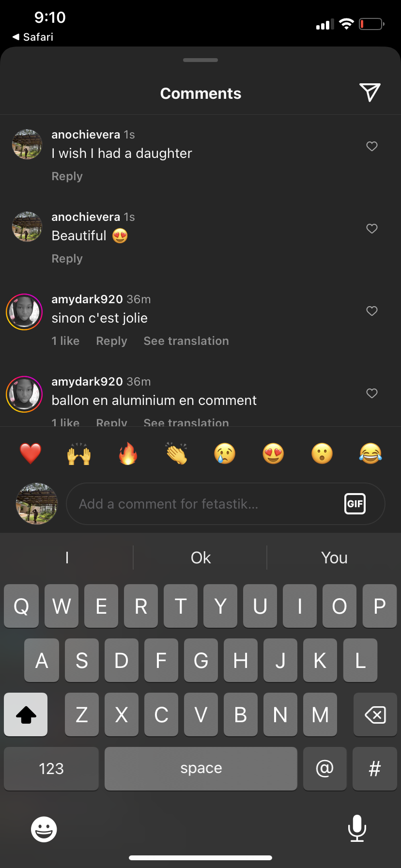Viewport: 401px width, 868px height.
Task: Return to Safari from status bar
Action: 33,37
